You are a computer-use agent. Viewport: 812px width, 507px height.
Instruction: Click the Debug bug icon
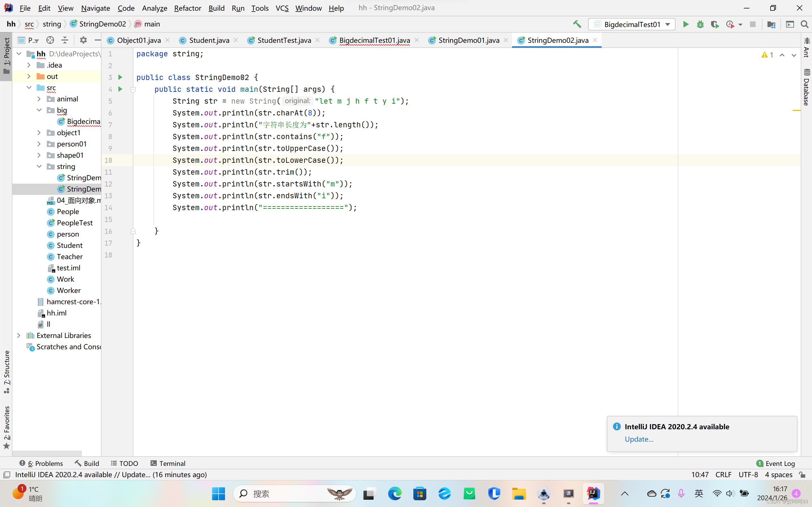(x=700, y=25)
